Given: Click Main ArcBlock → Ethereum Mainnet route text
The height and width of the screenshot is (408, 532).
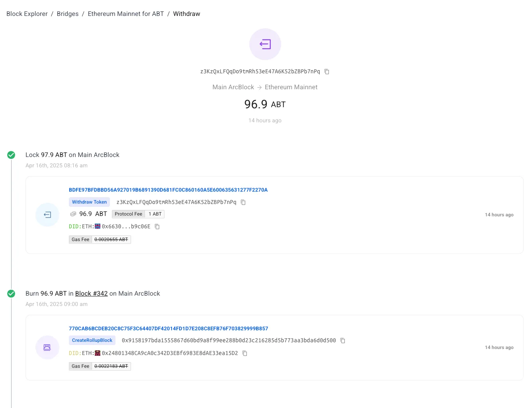Looking at the screenshot, I should point(265,87).
